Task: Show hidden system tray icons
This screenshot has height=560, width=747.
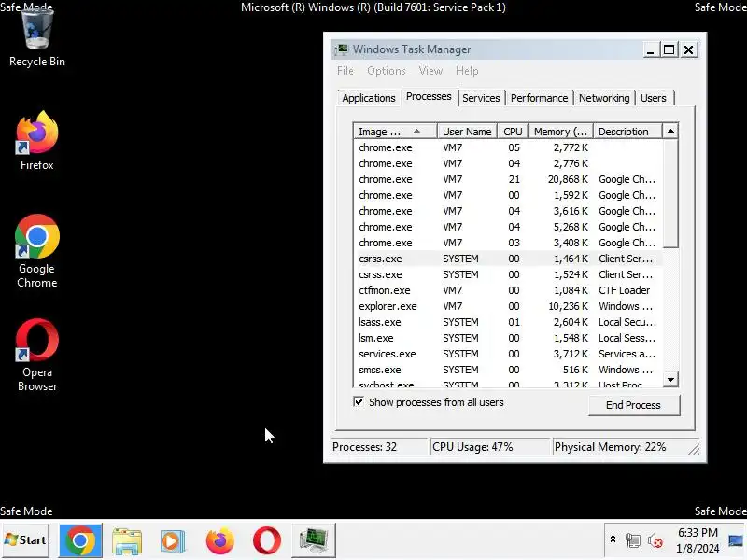Action: point(613,539)
